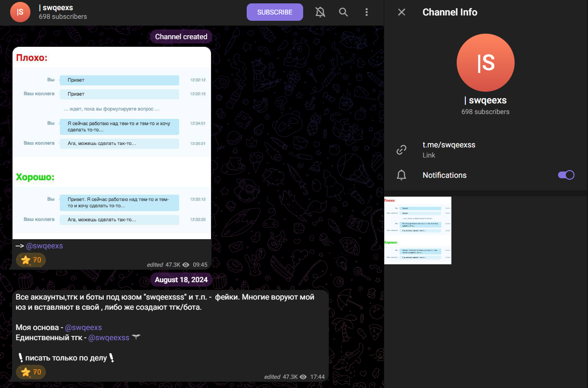React with star on the image post
The image size is (588, 388).
pos(31,260)
